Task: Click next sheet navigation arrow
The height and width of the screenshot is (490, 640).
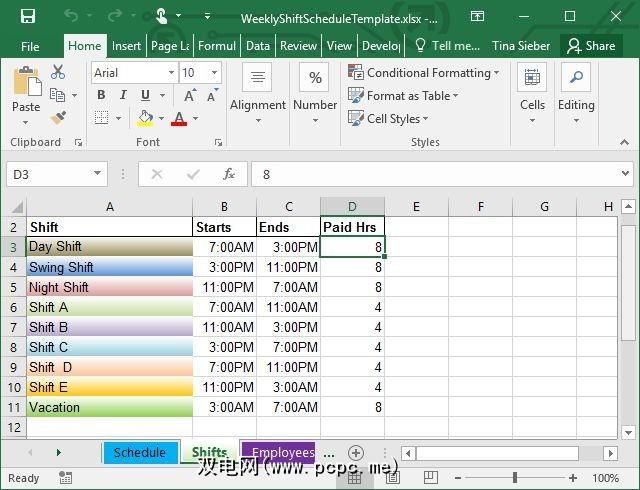Action: (59, 452)
